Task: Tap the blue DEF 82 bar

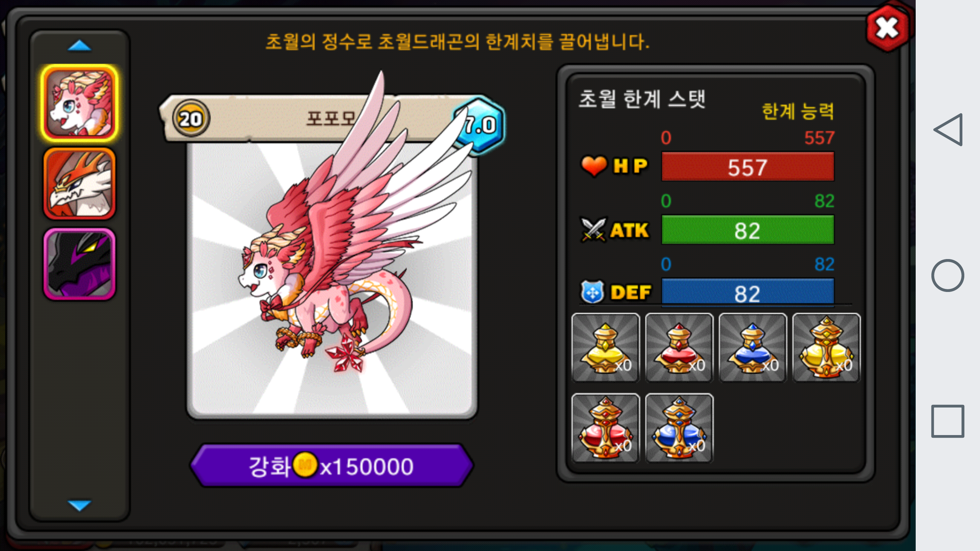Action: (x=748, y=293)
